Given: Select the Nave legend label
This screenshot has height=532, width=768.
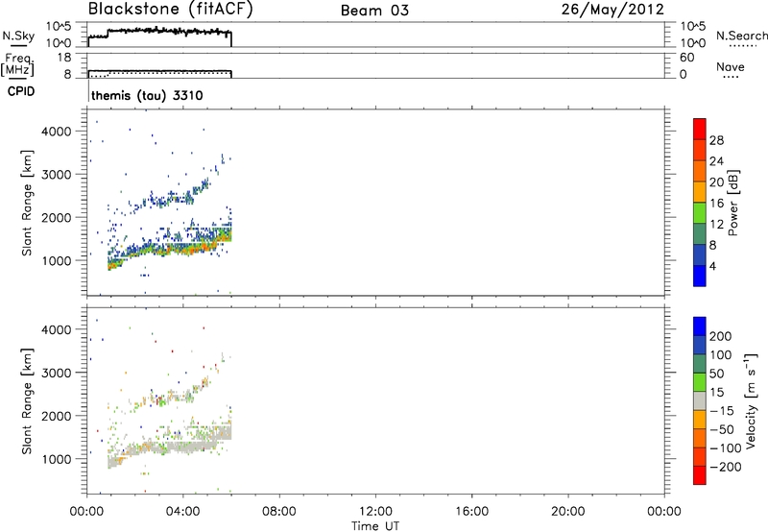Looking at the screenshot, I should point(731,66).
